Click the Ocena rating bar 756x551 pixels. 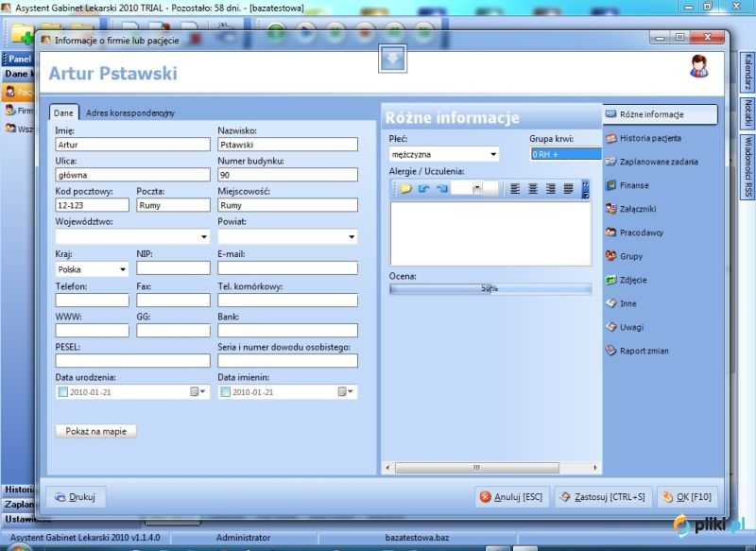pos(490,289)
